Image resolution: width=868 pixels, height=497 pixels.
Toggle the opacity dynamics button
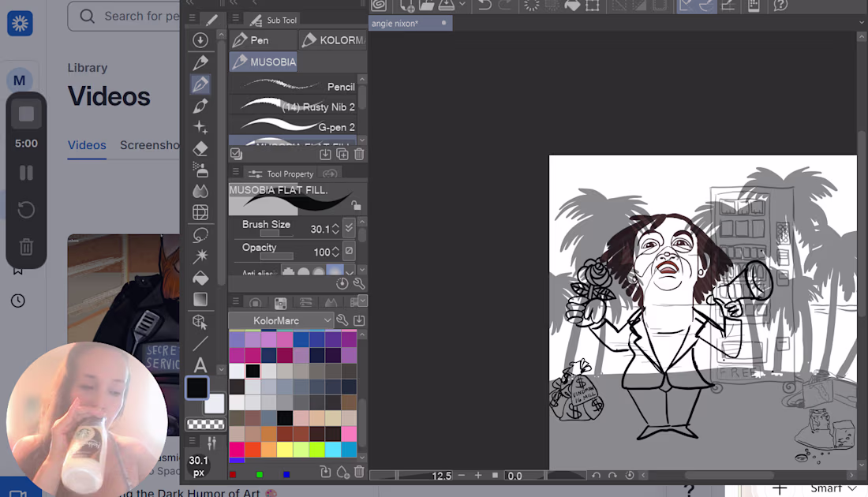[349, 252]
